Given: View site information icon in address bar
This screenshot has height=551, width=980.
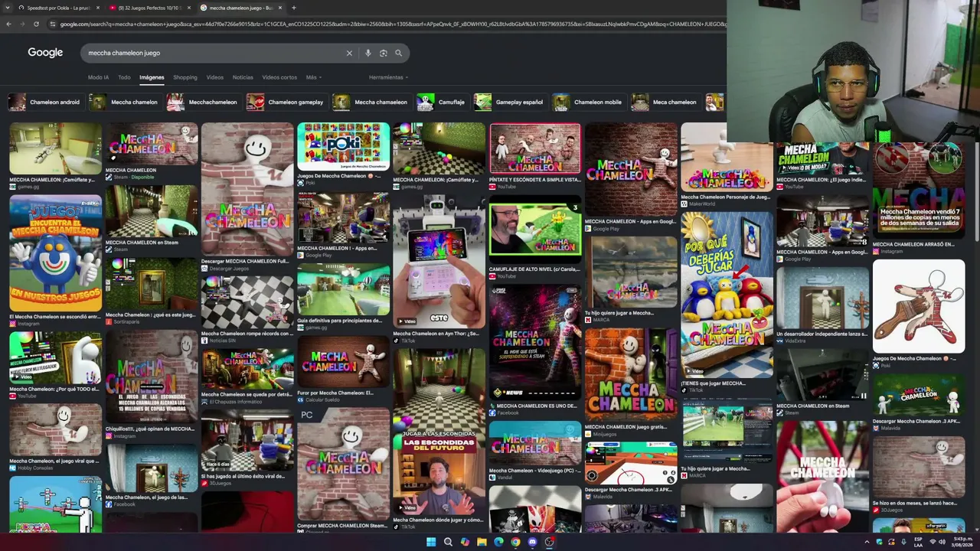Looking at the screenshot, I should tap(52, 24).
